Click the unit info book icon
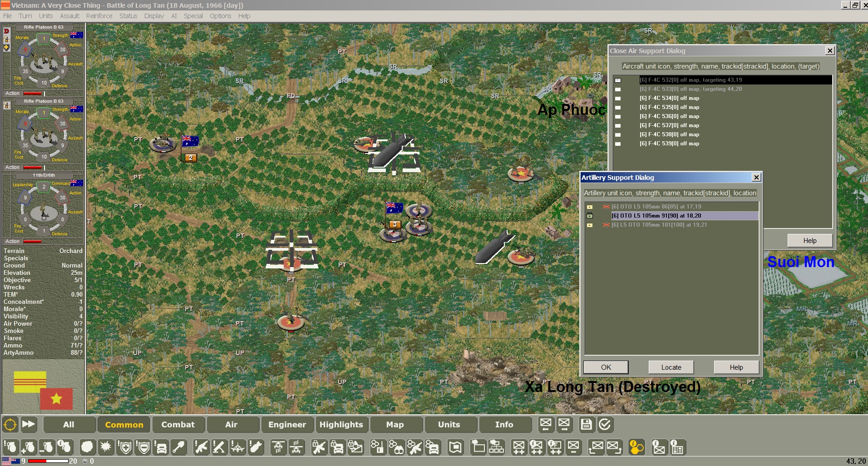This screenshot has height=466, width=868. pyautogui.click(x=677, y=447)
